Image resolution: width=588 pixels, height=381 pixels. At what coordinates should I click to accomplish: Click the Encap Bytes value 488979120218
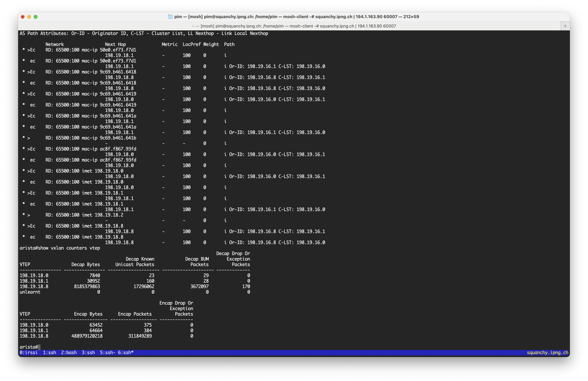[87, 336]
